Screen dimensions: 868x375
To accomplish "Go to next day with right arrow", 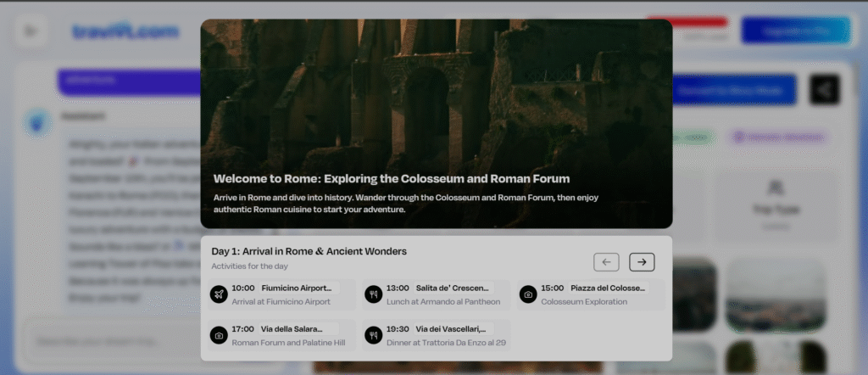I will [642, 262].
